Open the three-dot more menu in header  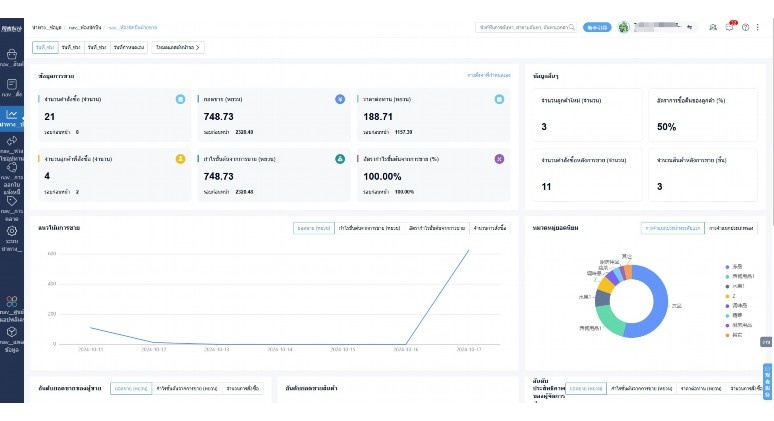(x=758, y=27)
